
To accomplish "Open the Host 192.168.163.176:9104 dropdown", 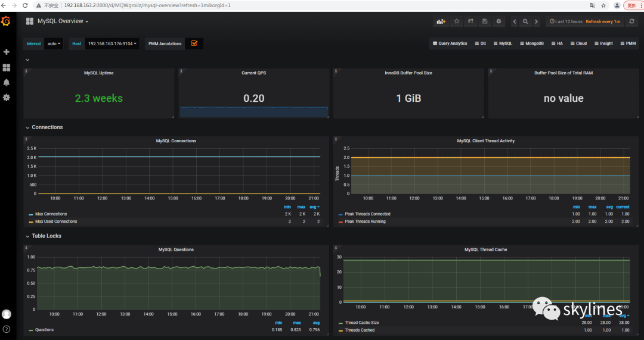I will click(x=112, y=43).
